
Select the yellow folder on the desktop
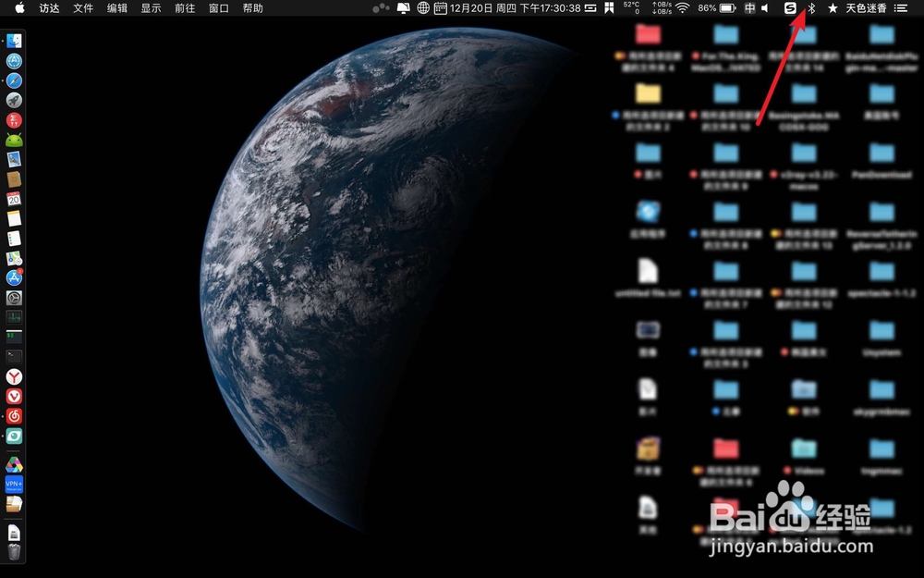649,93
